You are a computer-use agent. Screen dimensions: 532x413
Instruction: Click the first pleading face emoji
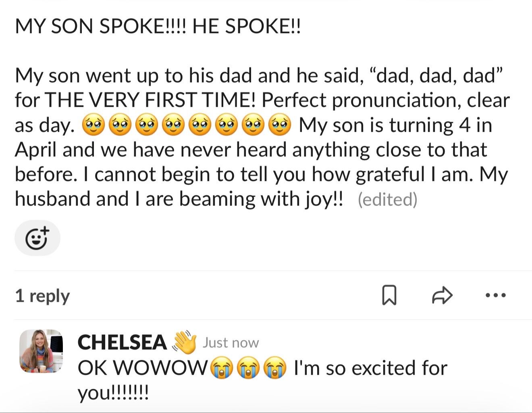93,125
